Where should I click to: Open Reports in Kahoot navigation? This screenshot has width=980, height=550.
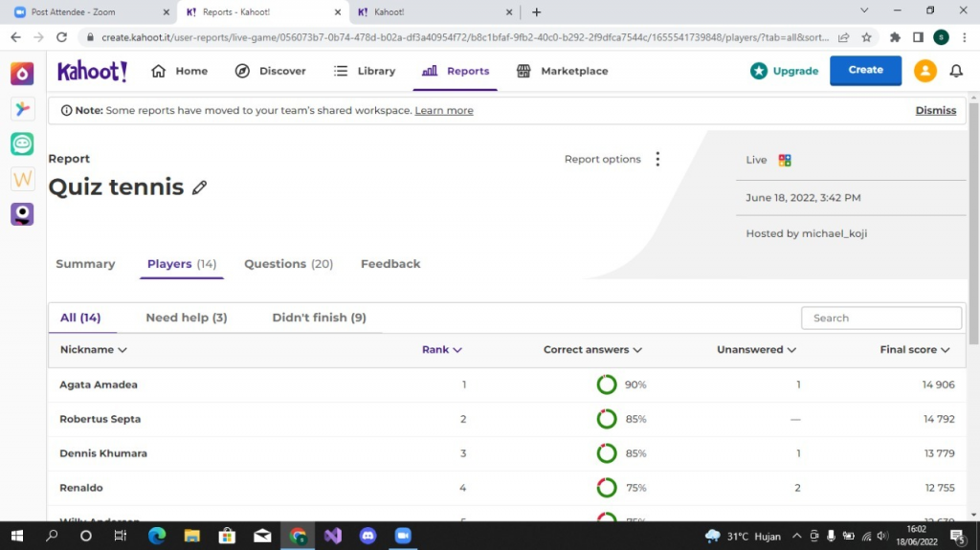(x=455, y=71)
